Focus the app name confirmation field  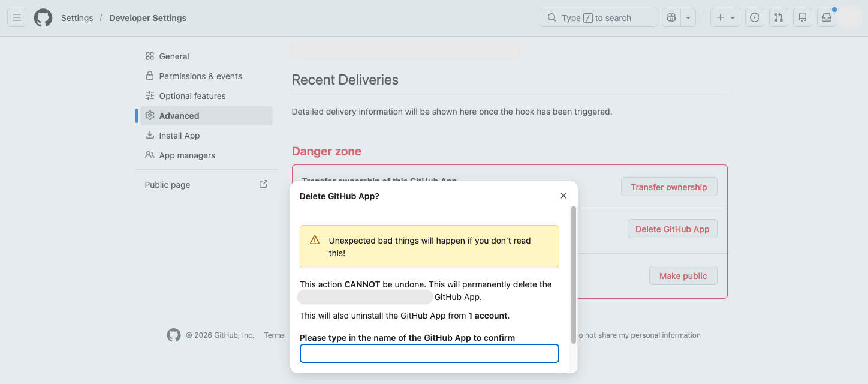pos(429,353)
